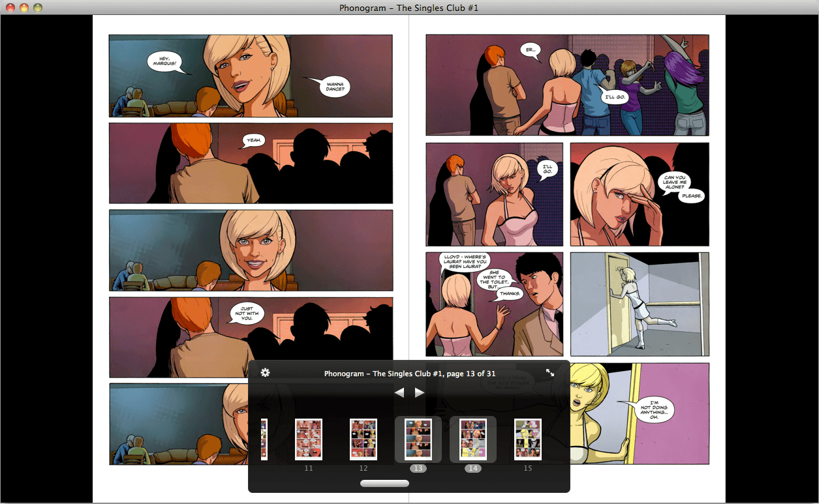Click the 'Can you leave me alone?' bubble
The image size is (819, 504).
(x=674, y=182)
